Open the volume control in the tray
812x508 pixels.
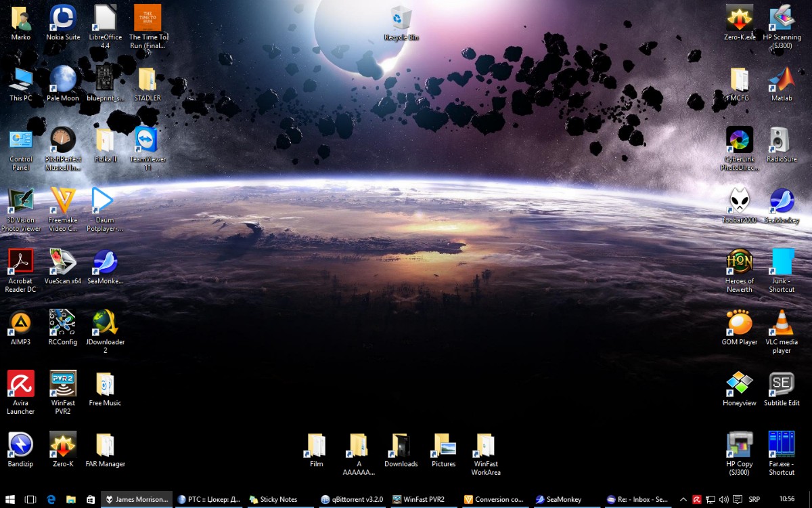click(x=724, y=499)
